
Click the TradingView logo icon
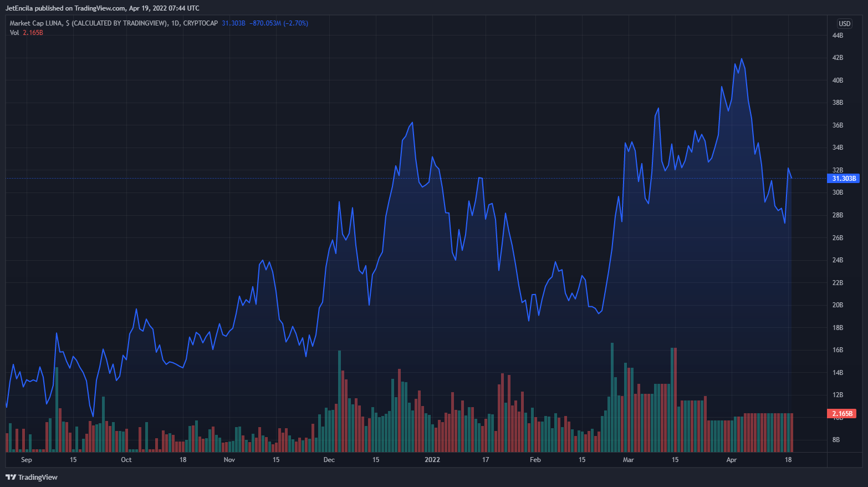11,477
